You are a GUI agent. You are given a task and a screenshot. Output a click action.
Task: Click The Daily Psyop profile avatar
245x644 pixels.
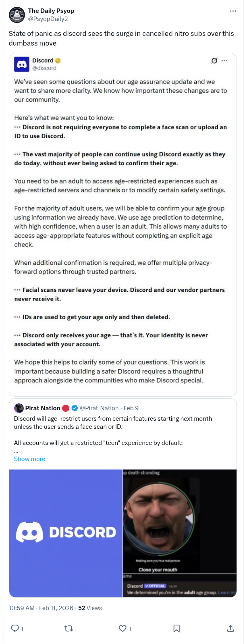[17, 15]
